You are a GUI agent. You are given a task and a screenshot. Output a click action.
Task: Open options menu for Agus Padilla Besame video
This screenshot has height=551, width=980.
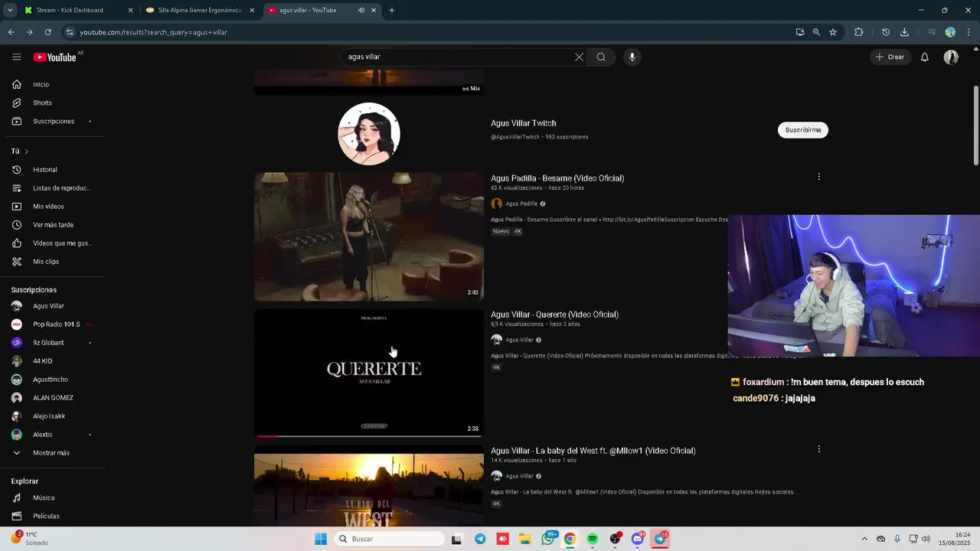[x=818, y=177]
